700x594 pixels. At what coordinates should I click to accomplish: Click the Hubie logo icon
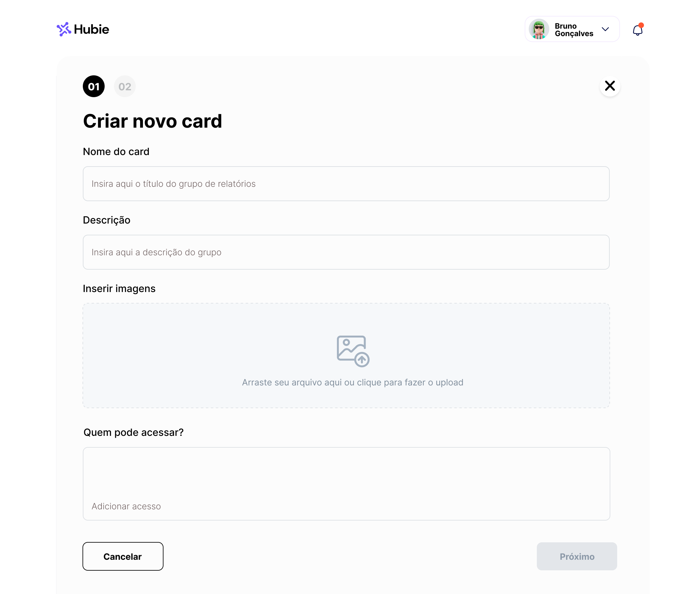(x=64, y=29)
